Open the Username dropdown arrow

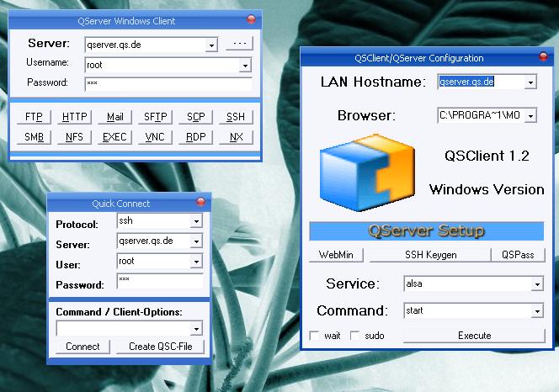[x=245, y=66]
